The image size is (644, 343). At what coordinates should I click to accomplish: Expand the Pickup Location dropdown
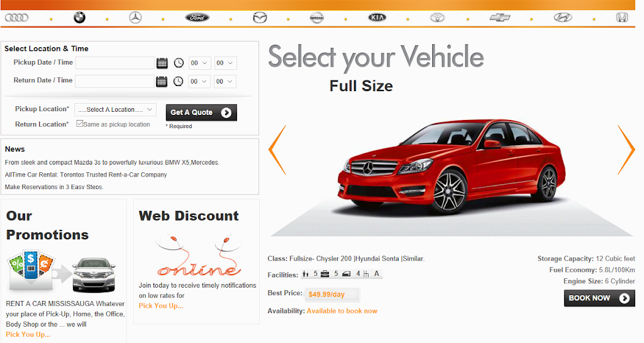(x=115, y=110)
